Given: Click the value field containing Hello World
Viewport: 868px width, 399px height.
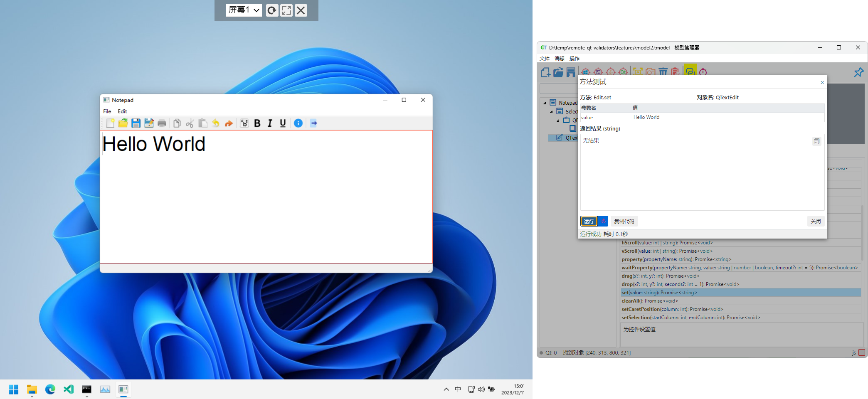Looking at the screenshot, I should click(x=727, y=117).
